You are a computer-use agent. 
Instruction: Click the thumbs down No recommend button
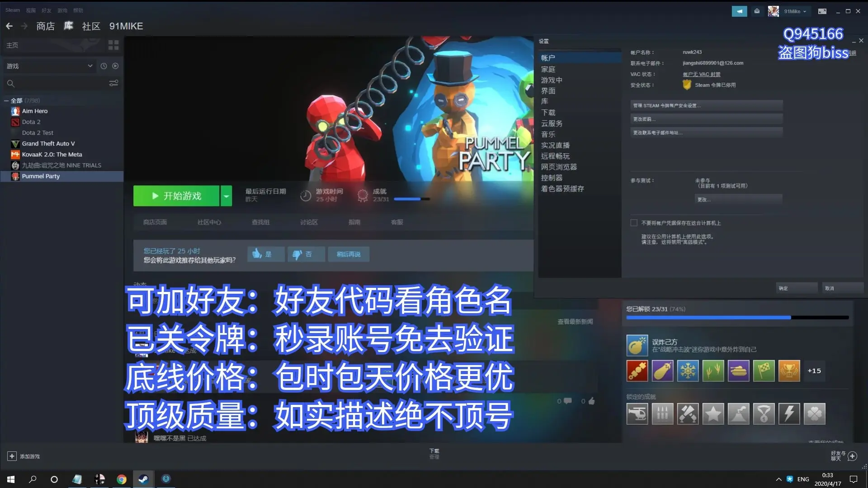[x=306, y=254]
